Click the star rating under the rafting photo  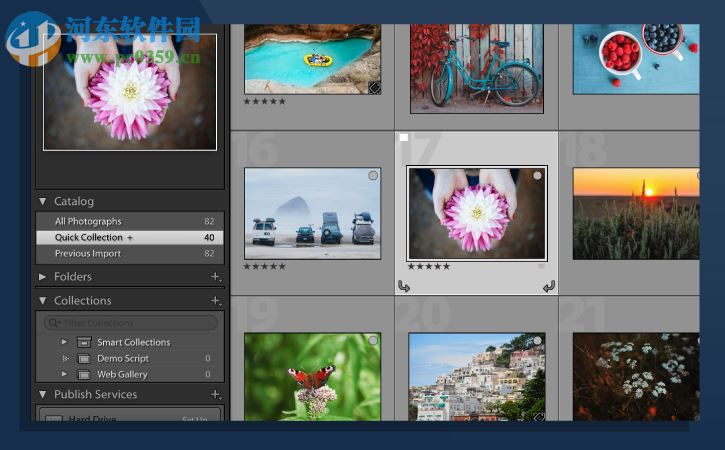(264, 101)
